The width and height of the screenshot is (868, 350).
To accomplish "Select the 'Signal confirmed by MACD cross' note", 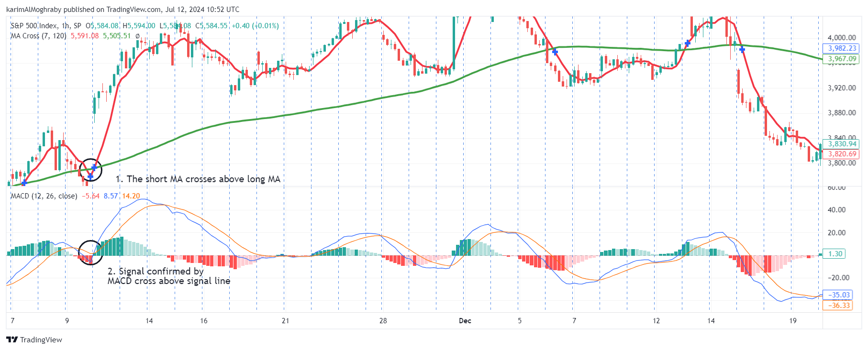I will tap(169, 276).
